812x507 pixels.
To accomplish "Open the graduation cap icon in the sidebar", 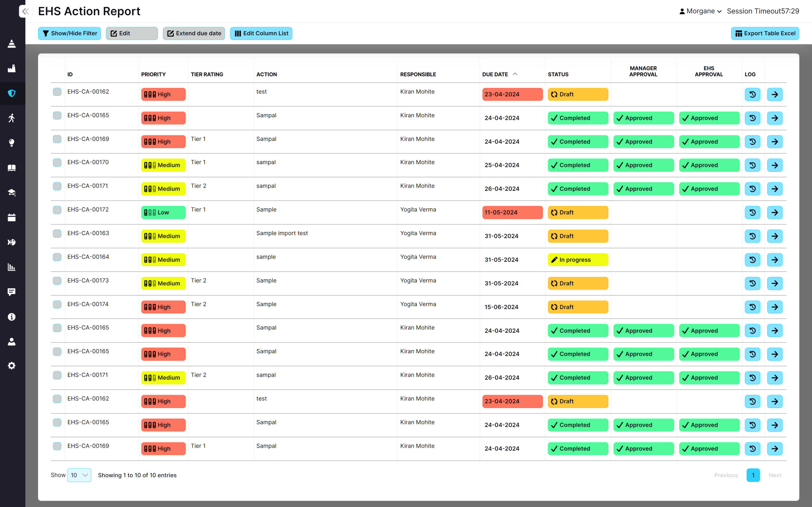I will click(x=12, y=192).
